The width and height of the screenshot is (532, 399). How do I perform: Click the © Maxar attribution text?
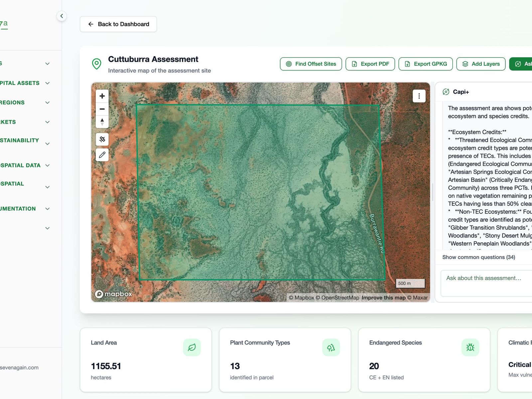(x=417, y=298)
